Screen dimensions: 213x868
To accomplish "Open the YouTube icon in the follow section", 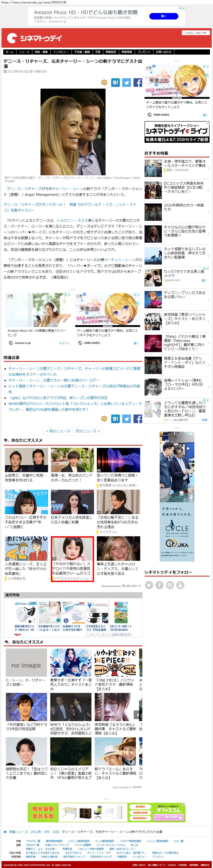I will (x=180, y=585).
